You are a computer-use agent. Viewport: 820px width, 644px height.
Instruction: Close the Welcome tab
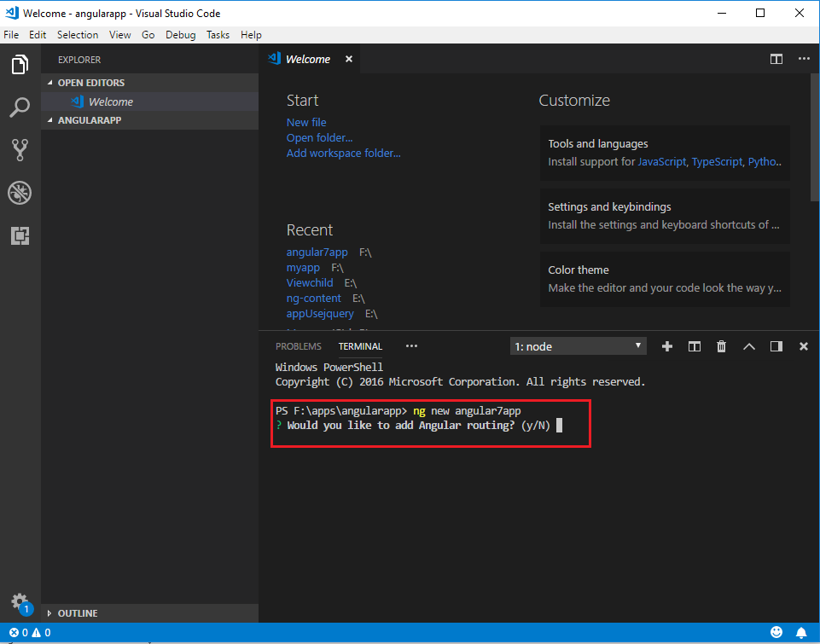tap(349, 59)
